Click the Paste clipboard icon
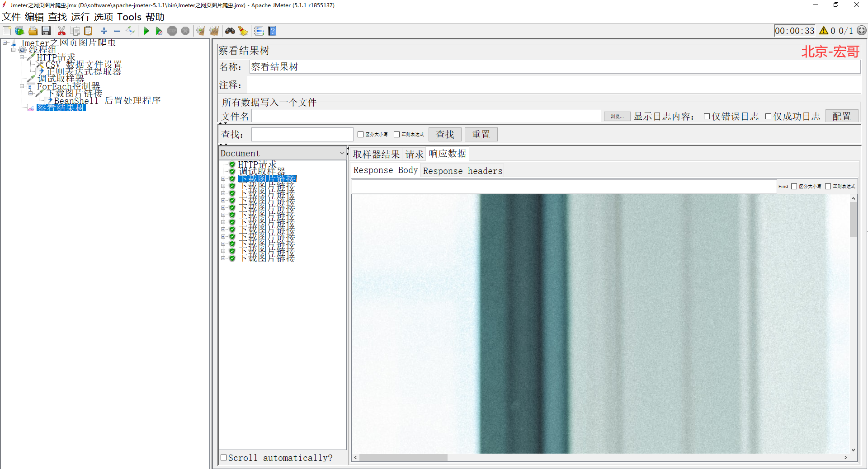 (x=89, y=31)
